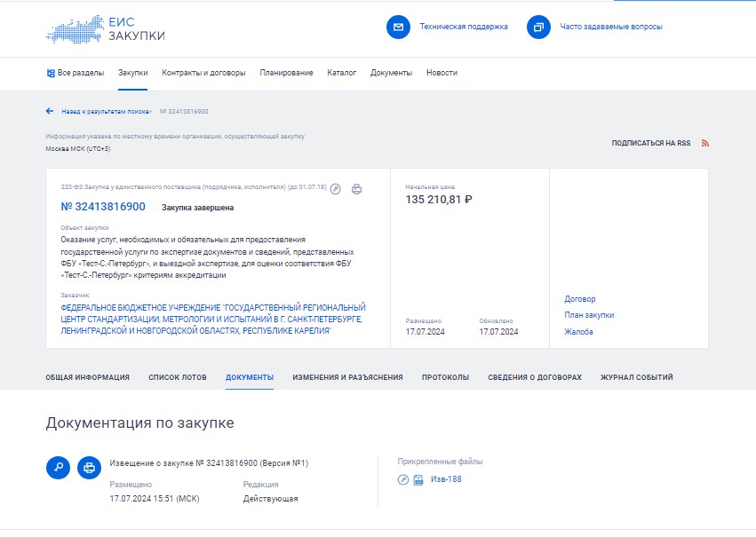Open the frequently asked questions icon

coord(537,28)
